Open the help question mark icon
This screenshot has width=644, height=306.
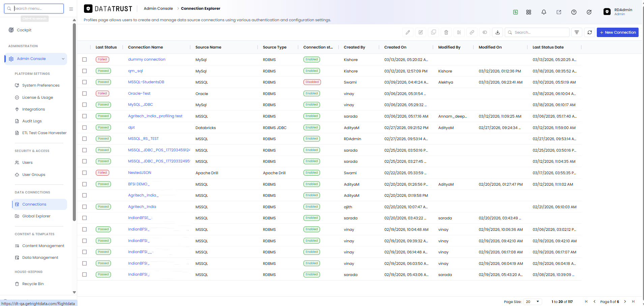574,12
